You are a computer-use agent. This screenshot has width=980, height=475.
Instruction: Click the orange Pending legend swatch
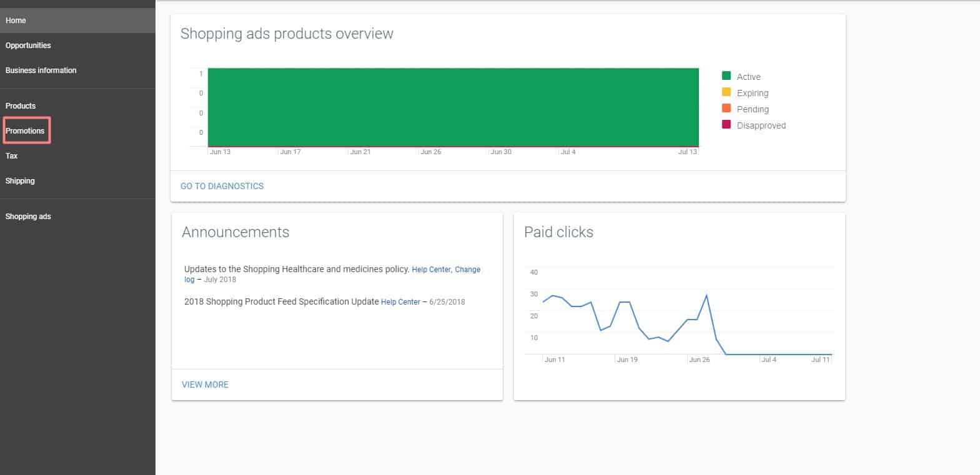(726, 108)
